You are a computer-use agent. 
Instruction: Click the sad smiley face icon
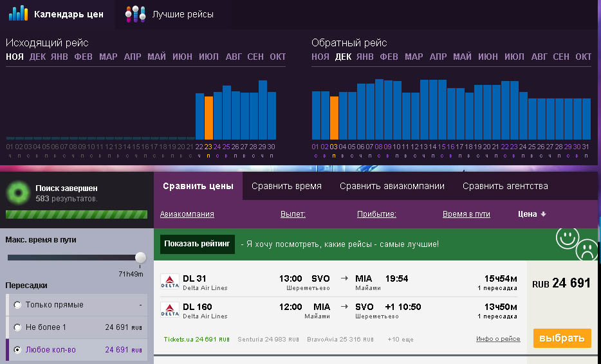pyautogui.click(x=586, y=250)
